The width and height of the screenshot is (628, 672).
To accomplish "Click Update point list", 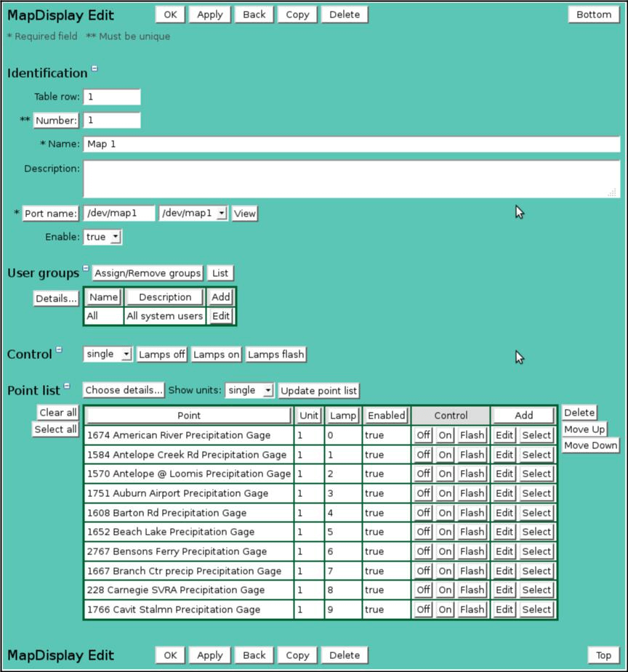I will pos(318,390).
